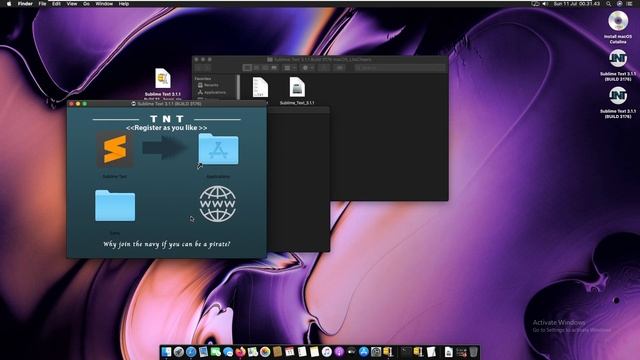The width and height of the screenshot is (640, 360).
Task: Click the Share button in Finder toolbar
Action: [x=324, y=68]
